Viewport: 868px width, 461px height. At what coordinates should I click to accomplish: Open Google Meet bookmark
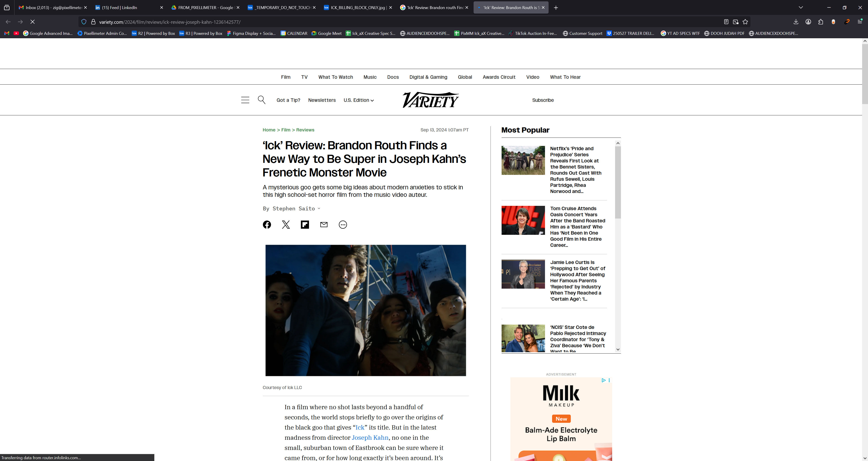(x=326, y=33)
